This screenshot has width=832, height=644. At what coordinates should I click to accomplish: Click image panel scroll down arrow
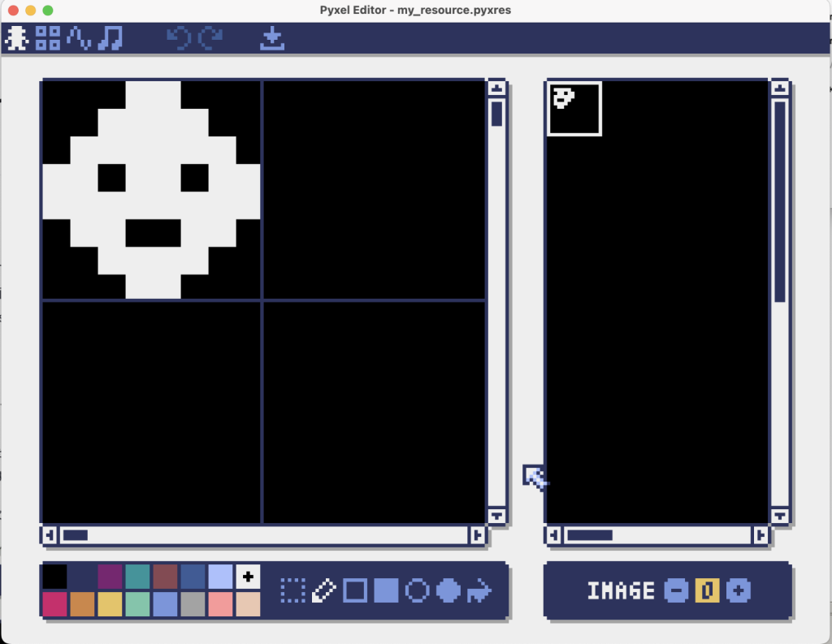779,516
